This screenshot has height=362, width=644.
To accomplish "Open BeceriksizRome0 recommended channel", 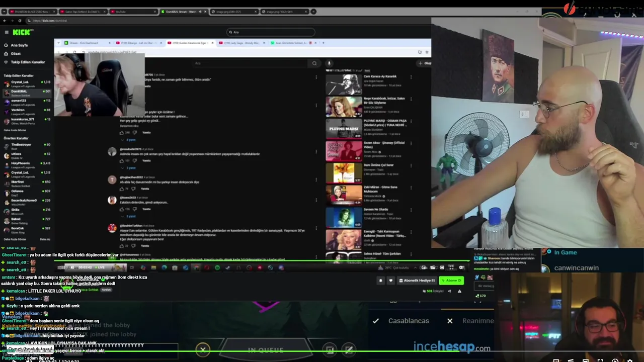I will coord(27,202).
